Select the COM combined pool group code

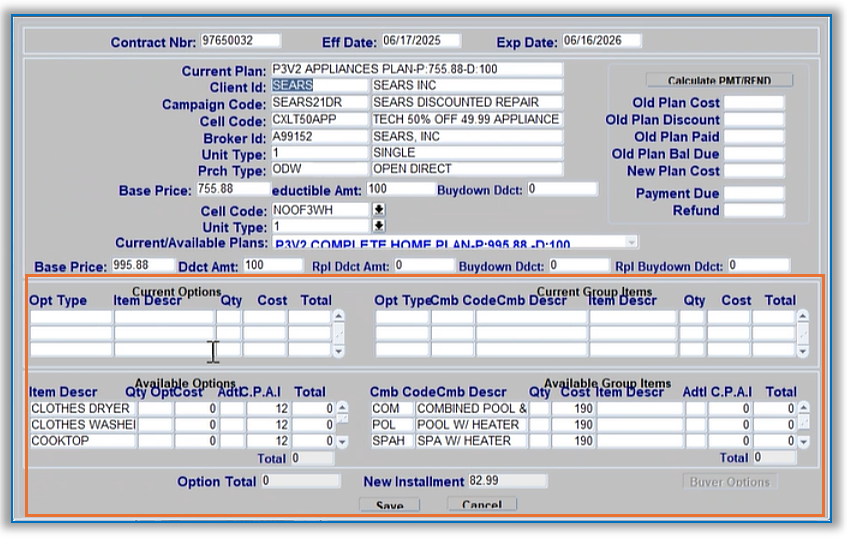point(392,409)
